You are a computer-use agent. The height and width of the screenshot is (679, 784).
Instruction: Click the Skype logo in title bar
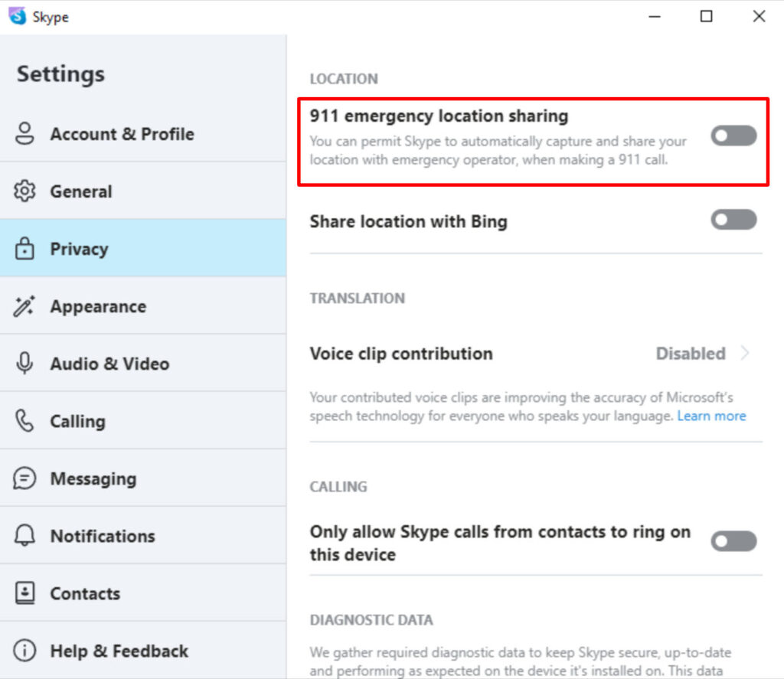tap(17, 16)
